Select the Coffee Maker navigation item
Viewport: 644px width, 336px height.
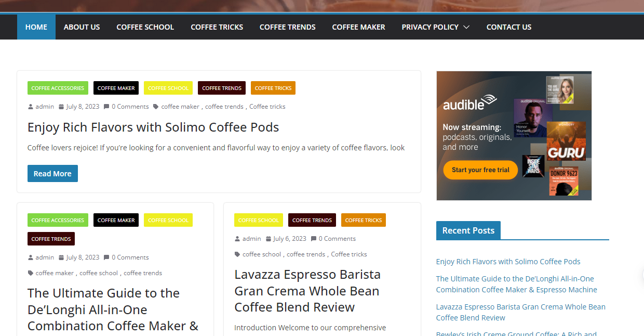[x=358, y=27]
